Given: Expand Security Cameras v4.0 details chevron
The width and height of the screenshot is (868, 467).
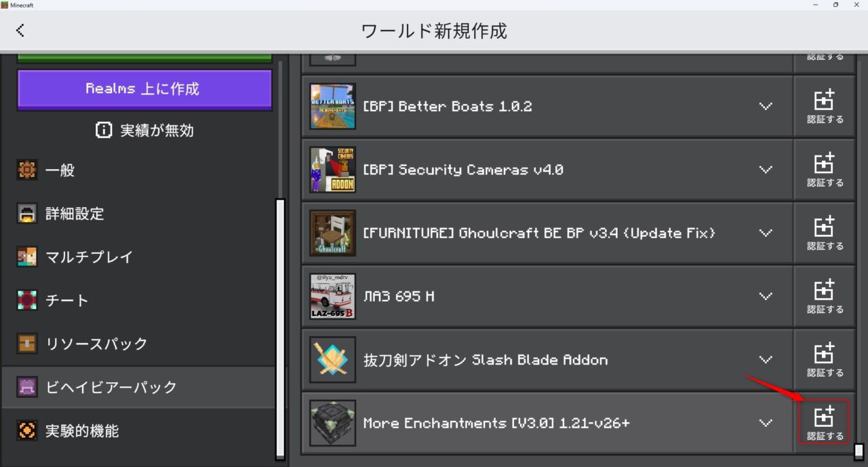Looking at the screenshot, I should coord(766,170).
